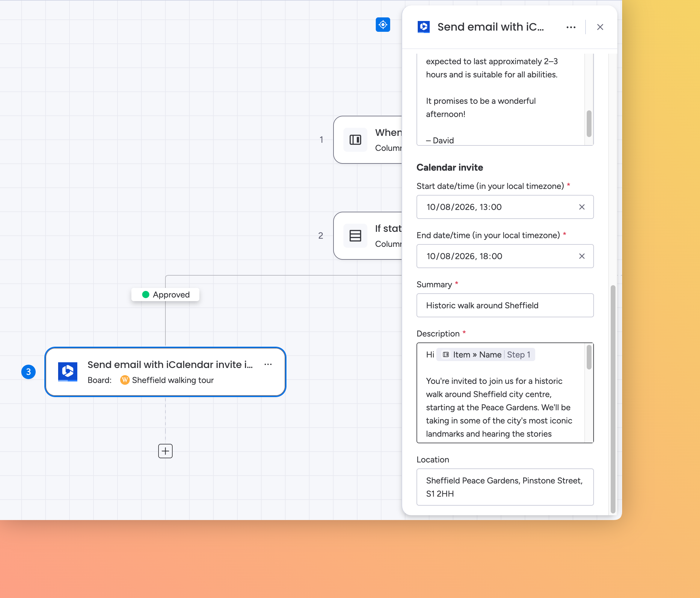Edit the Location field with Peace Gardens
This screenshot has width=700, height=598.
point(505,487)
